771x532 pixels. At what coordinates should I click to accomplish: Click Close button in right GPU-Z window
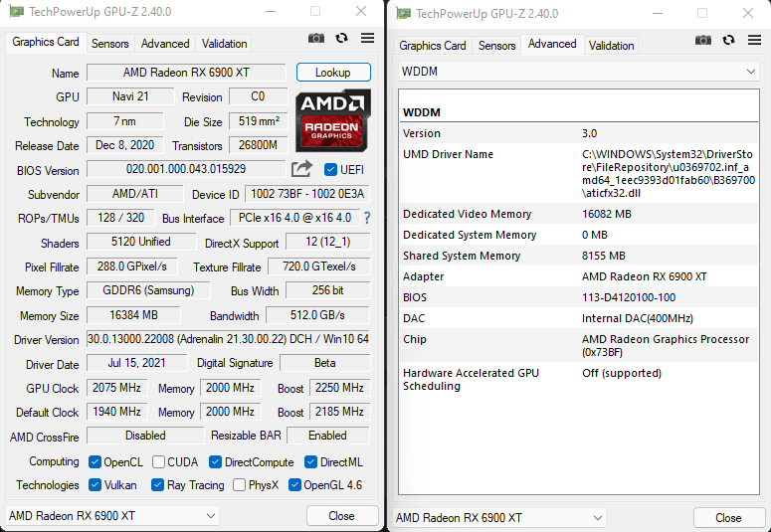point(729,518)
